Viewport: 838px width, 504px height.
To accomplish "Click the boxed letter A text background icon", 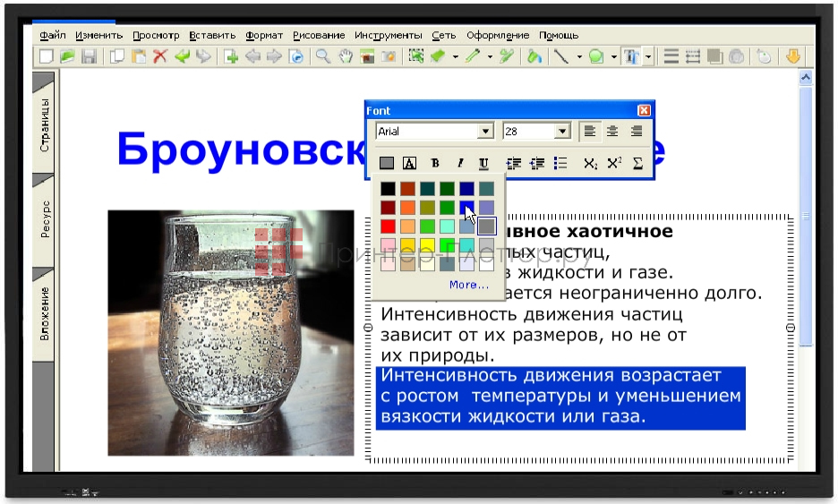I will (409, 163).
